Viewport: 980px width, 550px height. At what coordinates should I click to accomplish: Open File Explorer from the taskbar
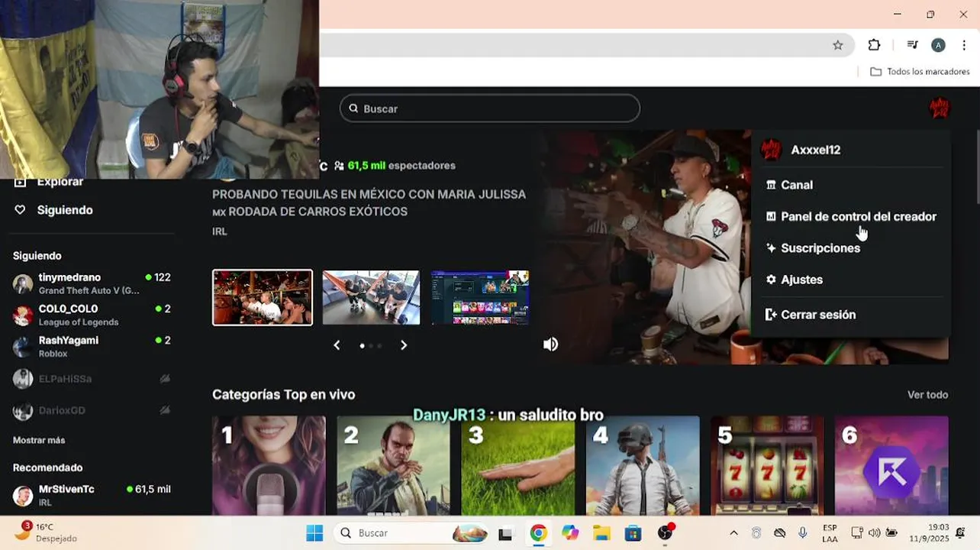[601, 533]
